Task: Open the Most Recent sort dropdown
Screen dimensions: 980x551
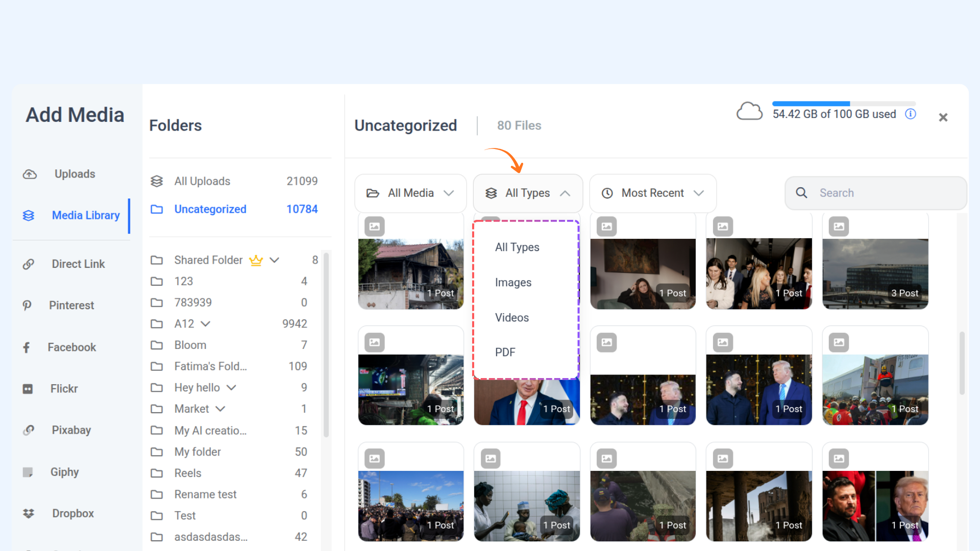Action: pos(652,193)
